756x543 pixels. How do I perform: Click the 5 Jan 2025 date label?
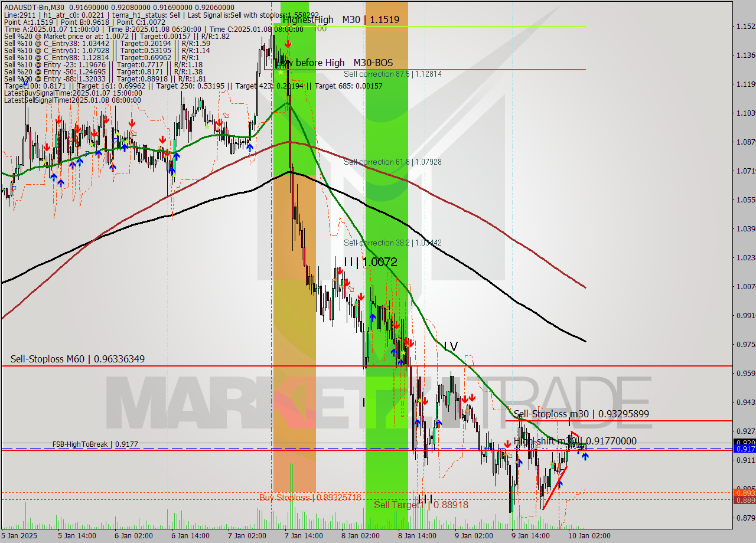click(19, 536)
